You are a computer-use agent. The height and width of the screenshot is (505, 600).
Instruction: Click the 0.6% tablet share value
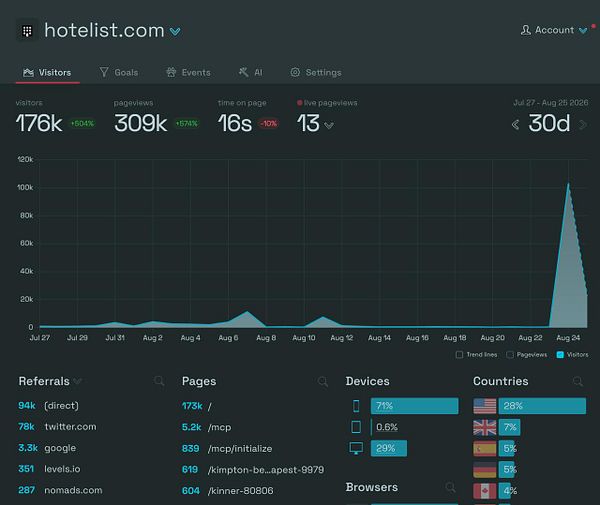(387, 427)
